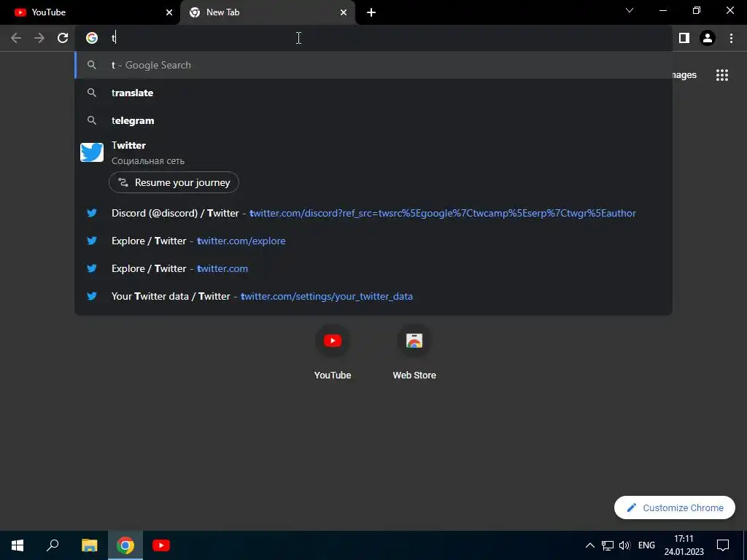The image size is (747, 560).
Task: Open Discord (@discord) / Twitter suggestion
Action: 373,213
